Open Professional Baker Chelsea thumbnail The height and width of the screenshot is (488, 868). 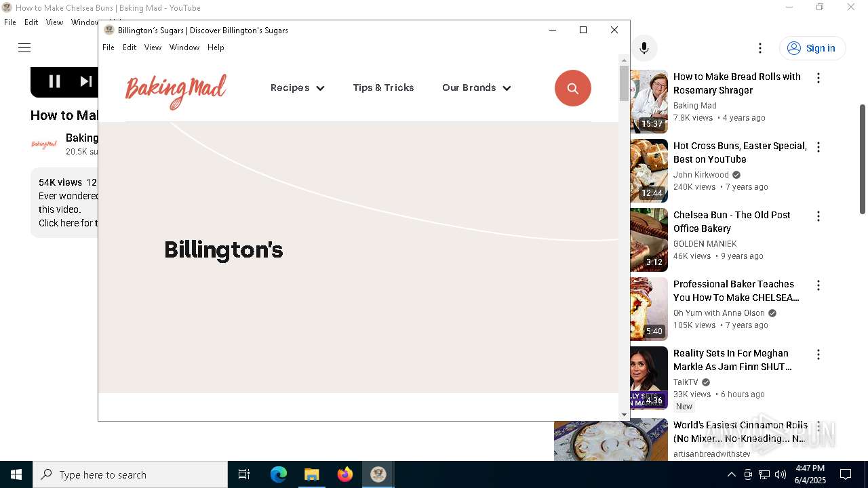pyautogui.click(x=649, y=309)
